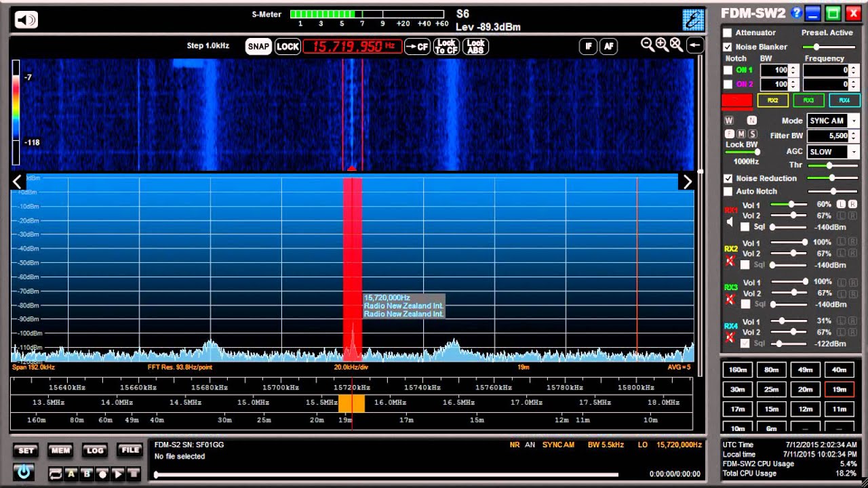
Task: Enable Notch ON 2 checkbox
Action: click(728, 84)
